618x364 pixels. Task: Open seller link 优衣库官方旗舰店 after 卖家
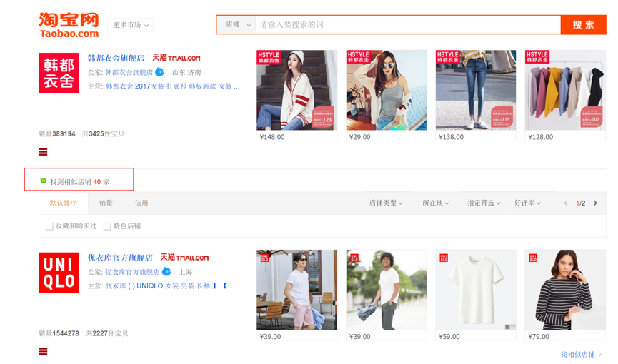coord(132,272)
